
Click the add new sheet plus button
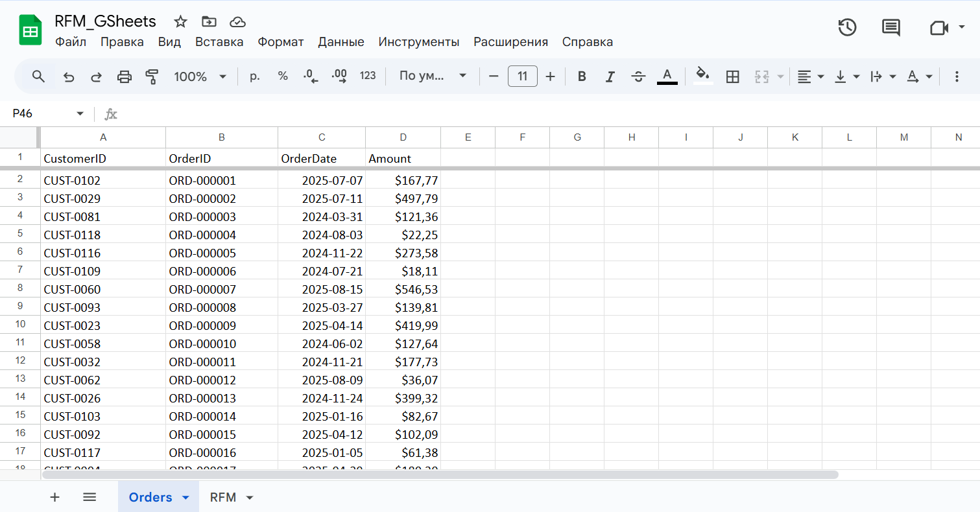[x=55, y=497]
